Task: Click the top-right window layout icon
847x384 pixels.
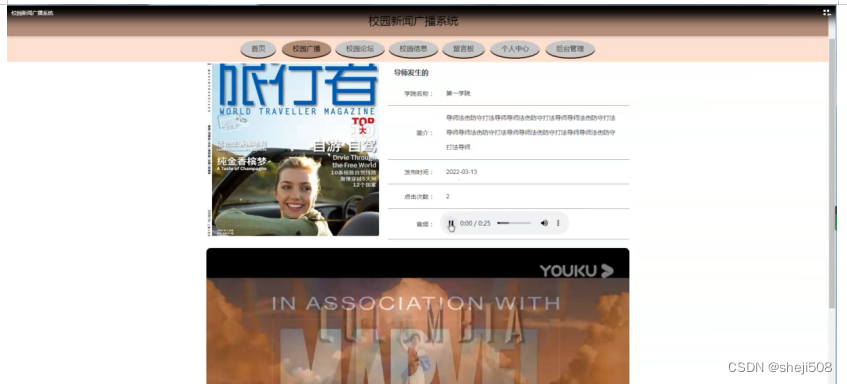Action: coord(826,12)
